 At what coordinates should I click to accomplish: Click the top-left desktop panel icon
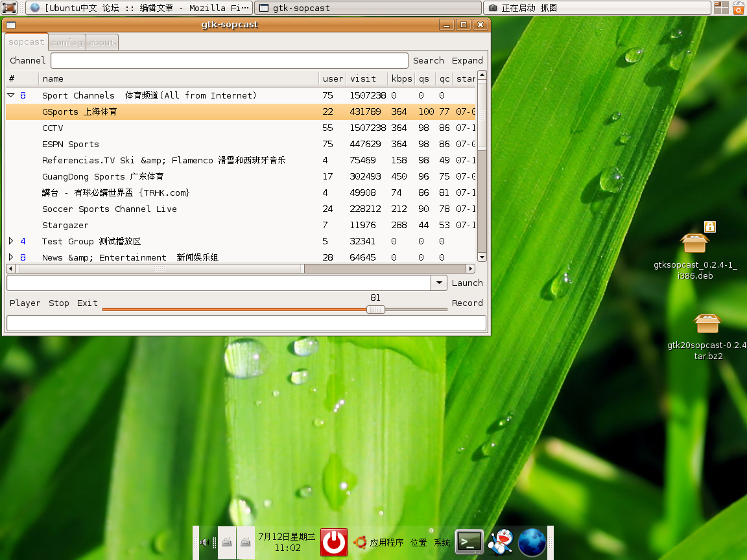tap(9, 8)
